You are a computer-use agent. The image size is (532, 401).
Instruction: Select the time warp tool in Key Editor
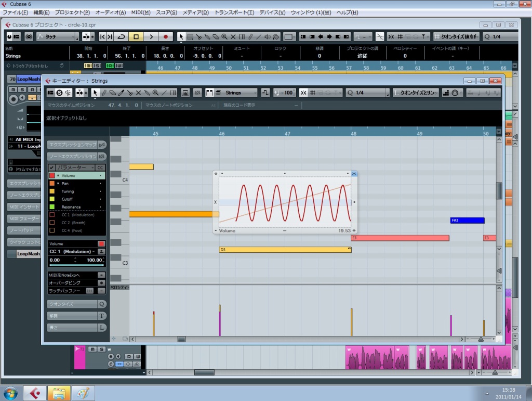(173, 93)
